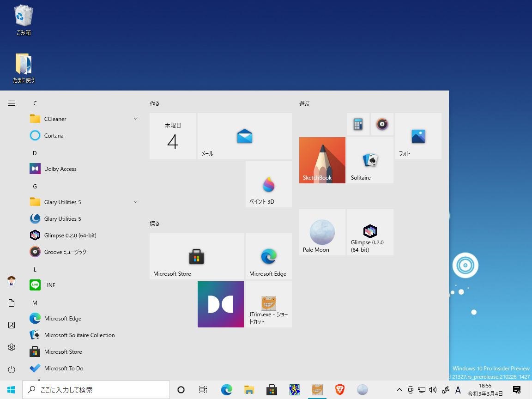This screenshot has width=532, height=399.
Task: Launch the Paint 3D tile (ペイント 3D)
Action: (x=268, y=184)
